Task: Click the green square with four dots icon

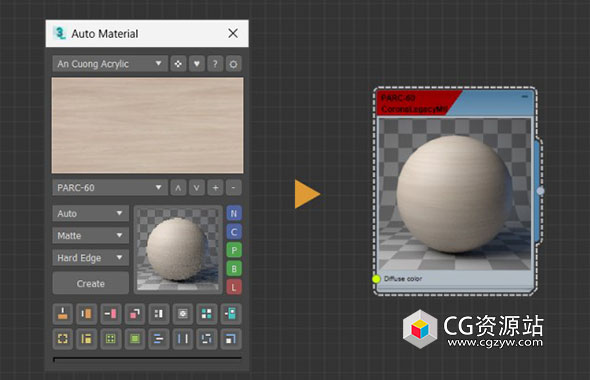Action: pyautogui.click(x=111, y=339)
